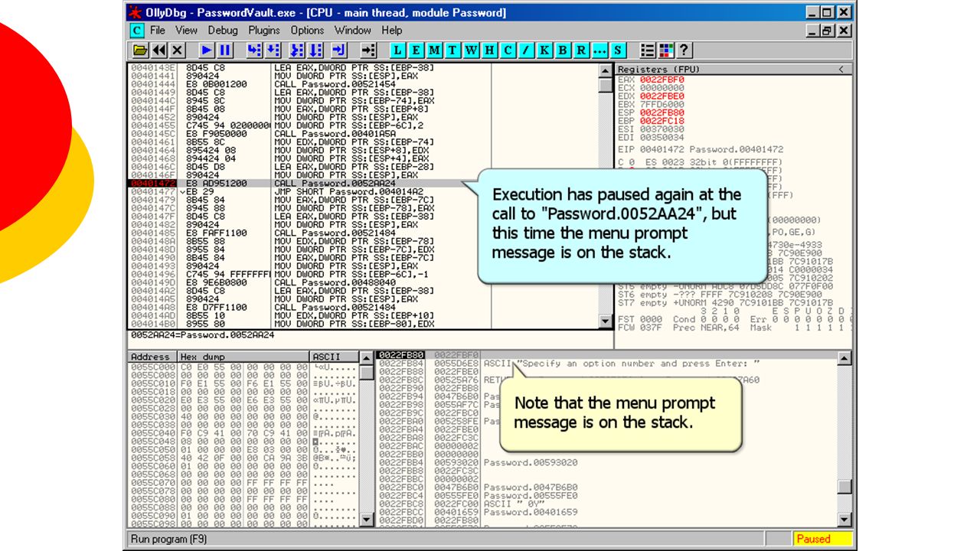Click the registers pane collapse arrow

[841, 70]
